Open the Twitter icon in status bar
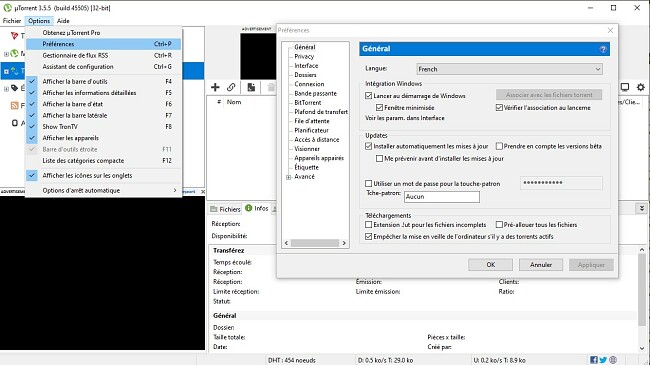The image size is (650, 365). tap(603, 360)
